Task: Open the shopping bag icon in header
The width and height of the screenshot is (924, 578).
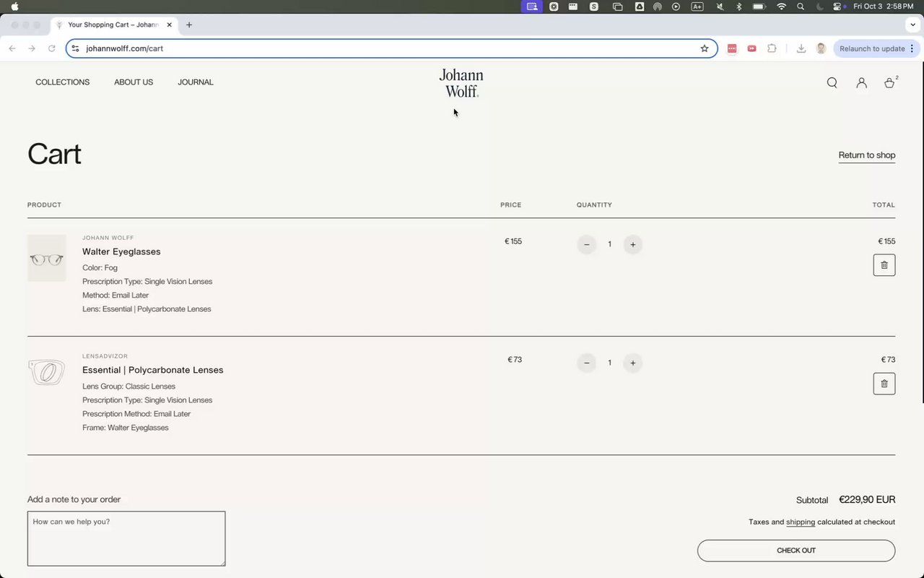Action: click(889, 82)
